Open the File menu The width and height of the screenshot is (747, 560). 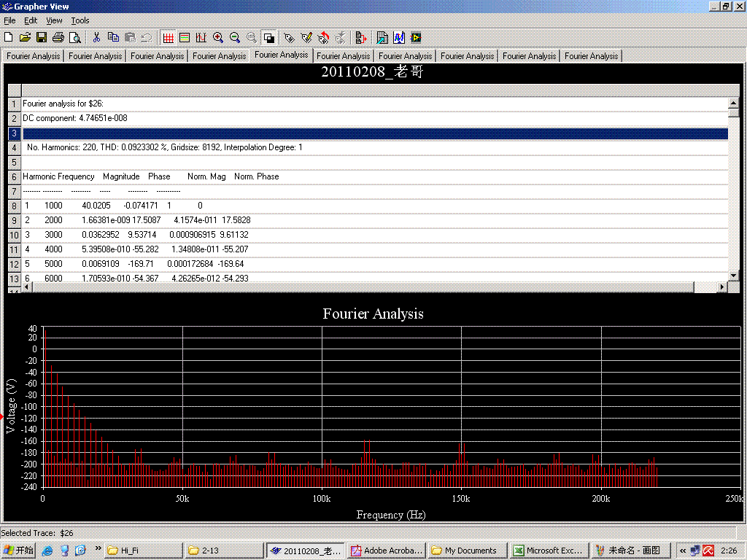point(9,20)
